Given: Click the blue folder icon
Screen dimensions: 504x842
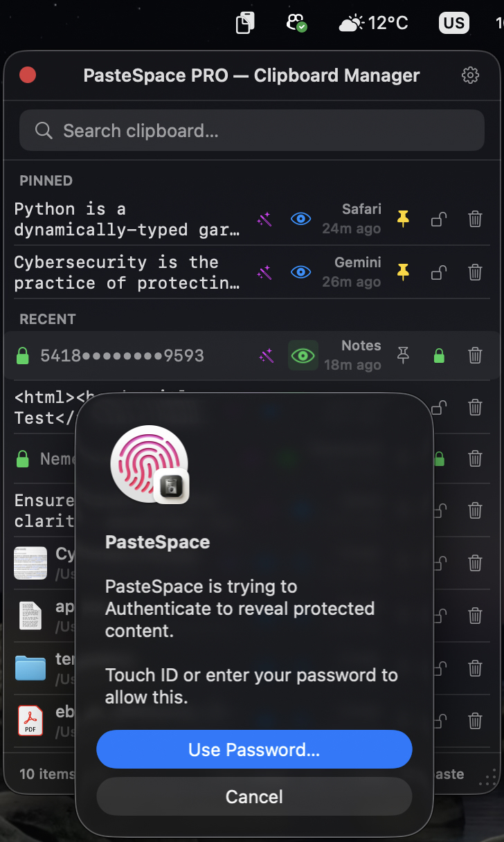Looking at the screenshot, I should click(x=30, y=668).
